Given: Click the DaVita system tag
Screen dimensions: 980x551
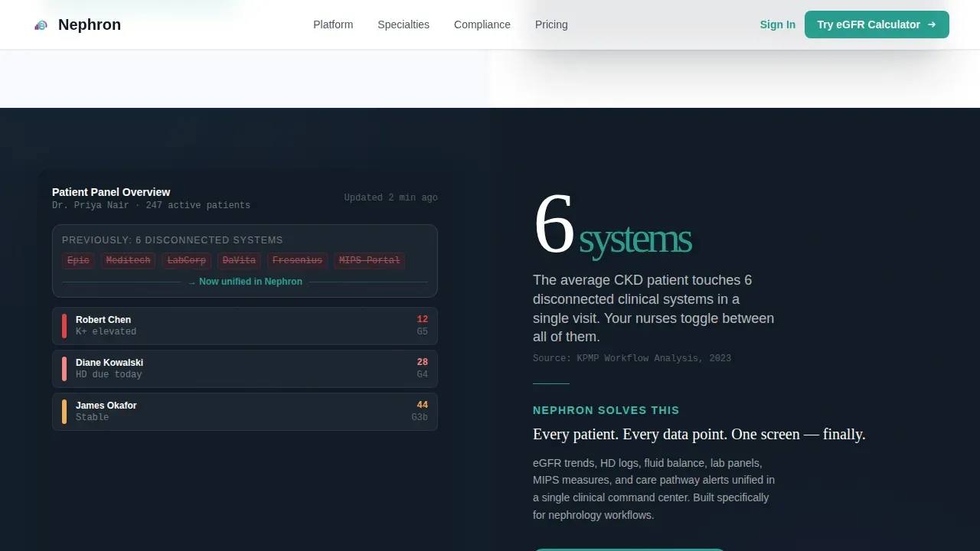Looking at the screenshot, I should tap(239, 261).
